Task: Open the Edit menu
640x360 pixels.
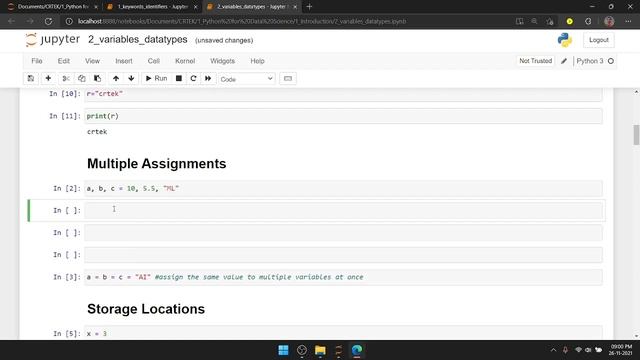Action: click(x=64, y=61)
